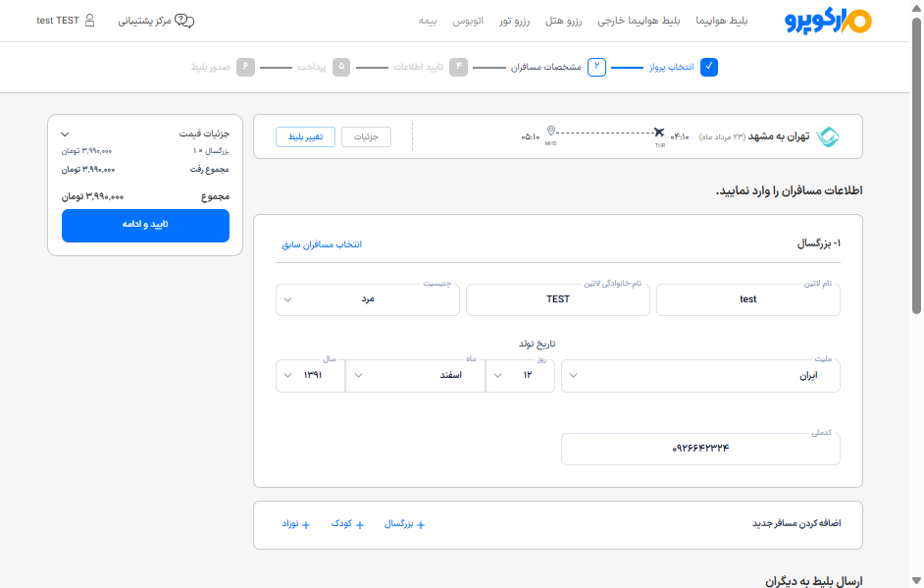Click the تغییر بلیط change ticket button
This screenshot has width=924, height=588.
pos(305,136)
